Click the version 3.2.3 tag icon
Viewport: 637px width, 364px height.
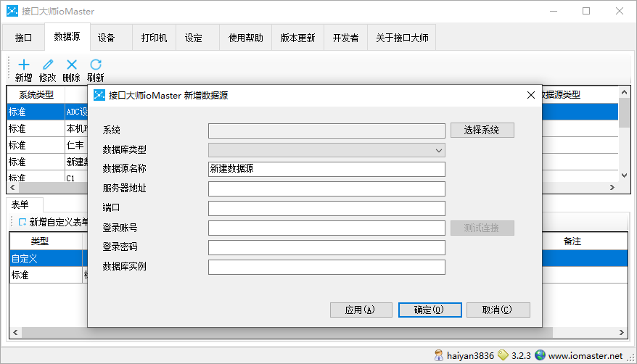pos(502,355)
